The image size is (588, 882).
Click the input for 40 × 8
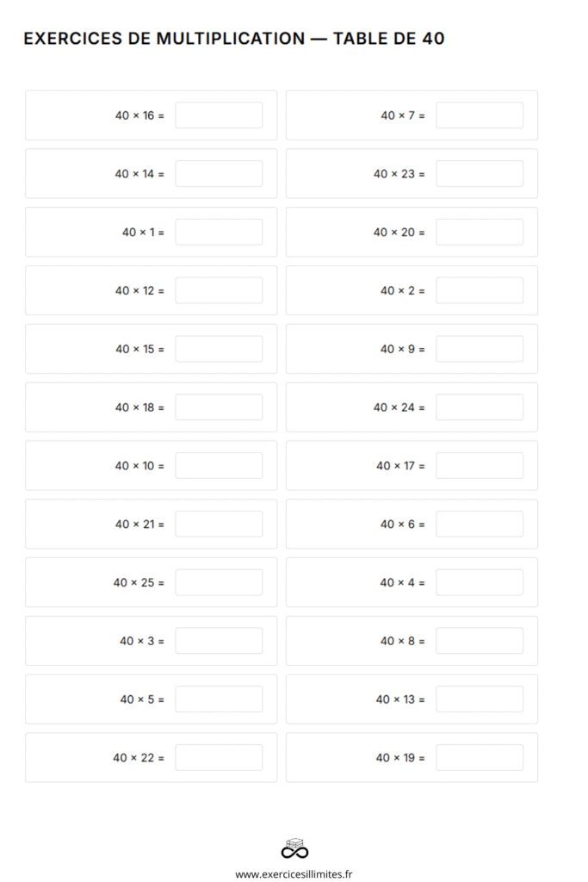(480, 641)
